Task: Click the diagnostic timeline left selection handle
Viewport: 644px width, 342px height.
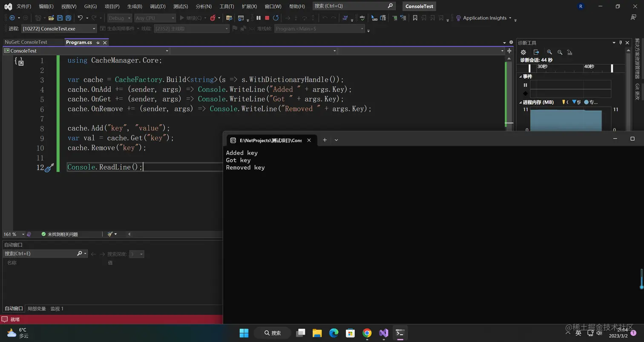Action: click(x=529, y=68)
